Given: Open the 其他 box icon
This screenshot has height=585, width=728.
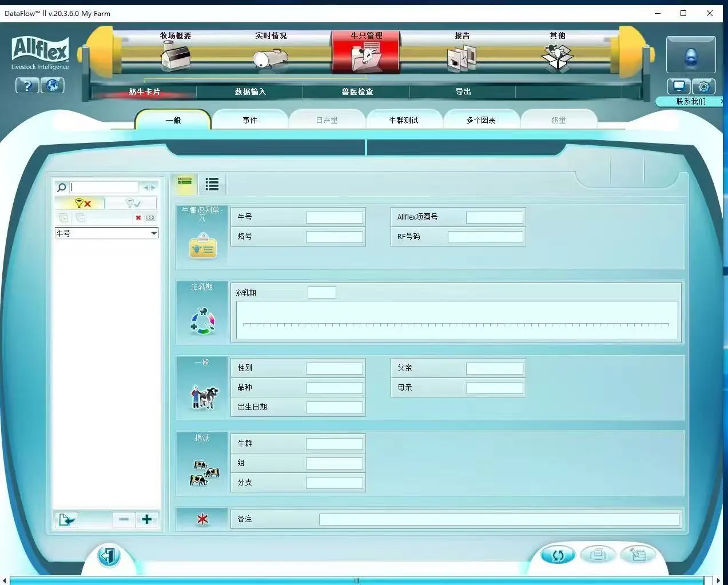Looking at the screenshot, I should (557, 58).
